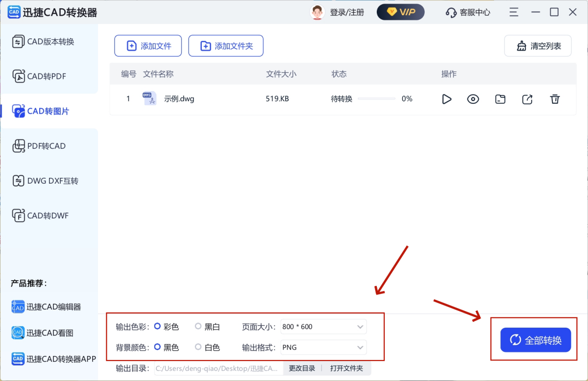The height and width of the screenshot is (381, 588).
Task: Delete 示例.dwg with trash icon
Action: 555,99
